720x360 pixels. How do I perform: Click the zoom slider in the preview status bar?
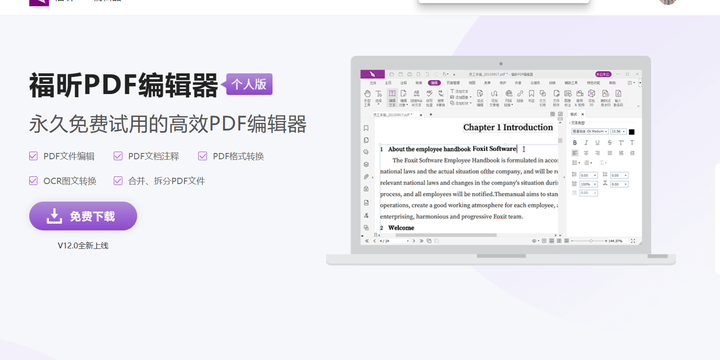(x=591, y=241)
